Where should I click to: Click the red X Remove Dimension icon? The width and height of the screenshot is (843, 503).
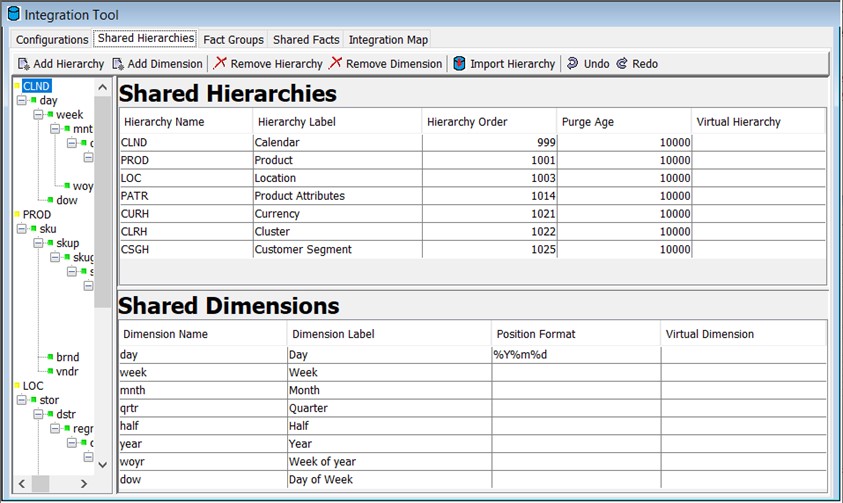point(335,63)
